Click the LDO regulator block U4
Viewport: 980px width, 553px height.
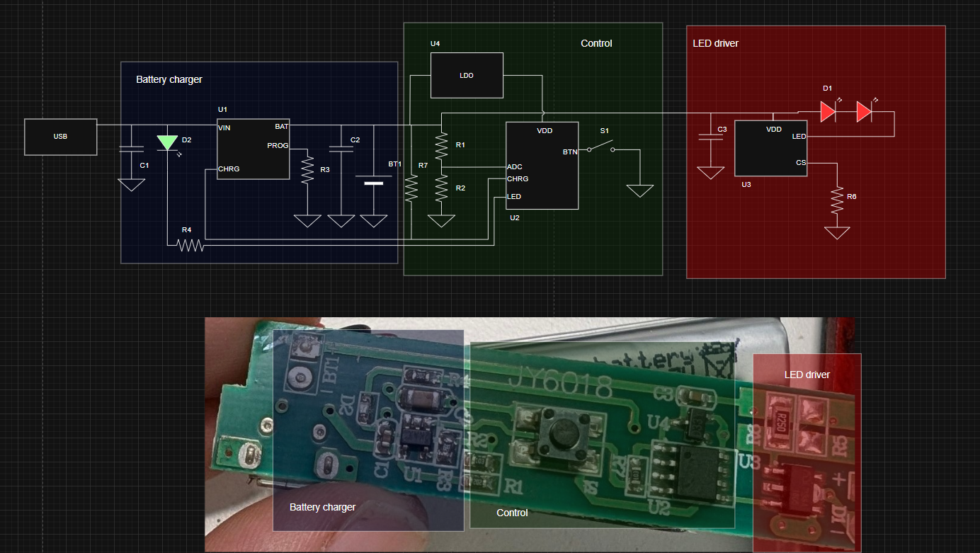point(467,75)
